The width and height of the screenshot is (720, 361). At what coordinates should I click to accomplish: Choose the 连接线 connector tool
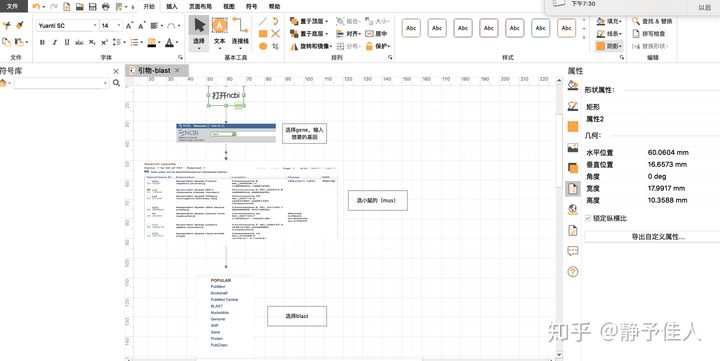click(240, 32)
